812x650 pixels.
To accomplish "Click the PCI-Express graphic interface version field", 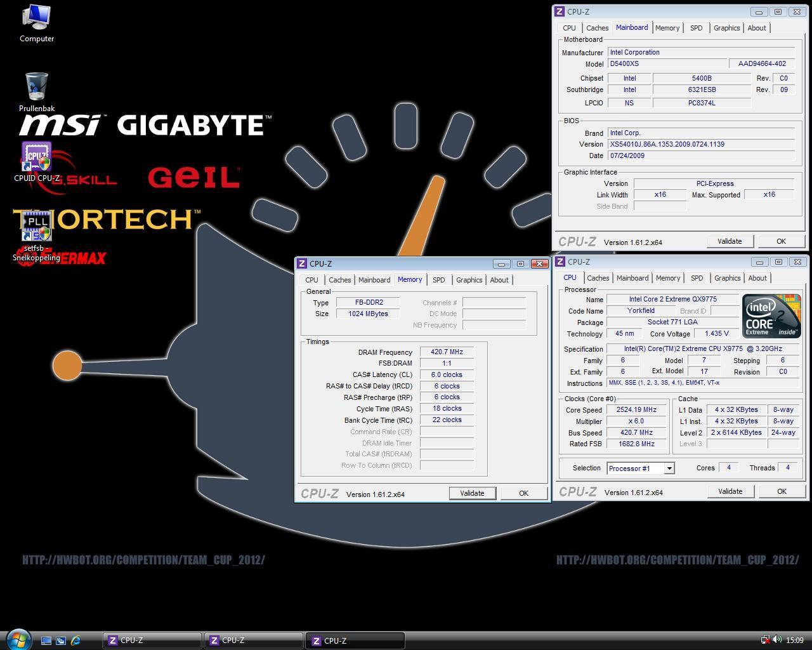I will click(x=714, y=183).
